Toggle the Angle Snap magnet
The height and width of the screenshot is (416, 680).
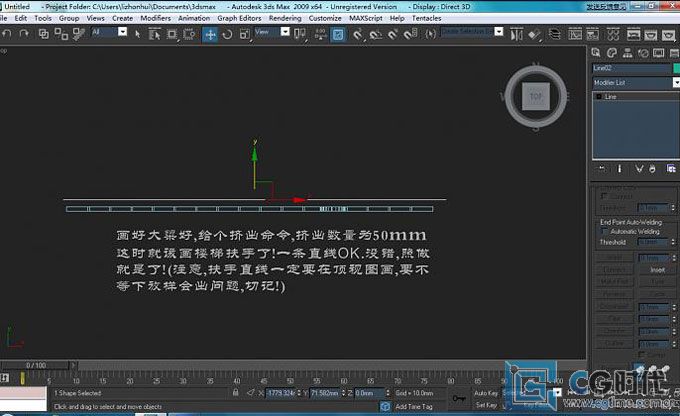coord(376,34)
